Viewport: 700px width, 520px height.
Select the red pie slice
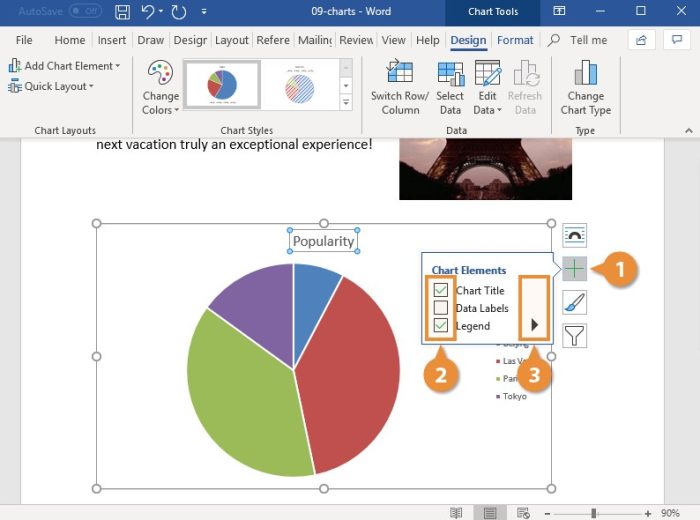353,375
